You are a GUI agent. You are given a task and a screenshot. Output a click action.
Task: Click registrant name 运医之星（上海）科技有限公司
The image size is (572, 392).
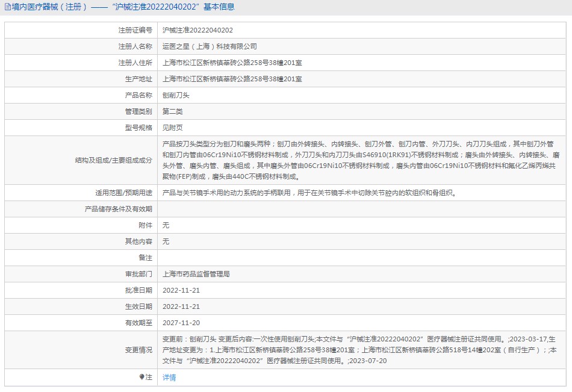coord(210,46)
